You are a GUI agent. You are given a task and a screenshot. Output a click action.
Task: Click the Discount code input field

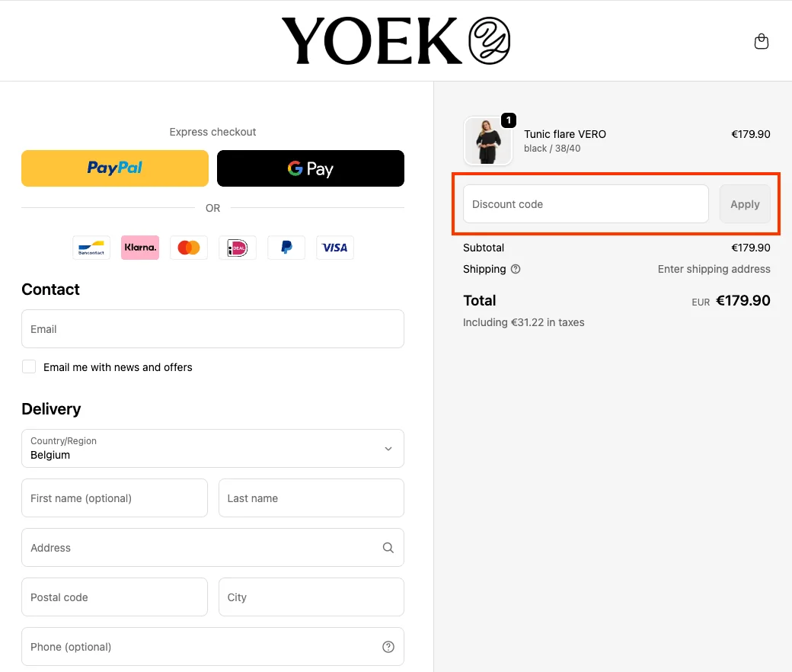pyautogui.click(x=585, y=203)
